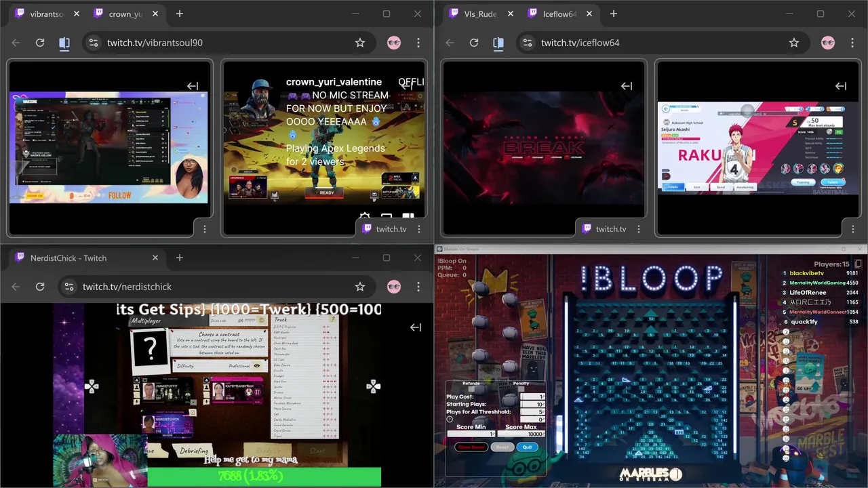Click the Play Cost value field
This screenshot has height=488, width=868.
(532, 396)
